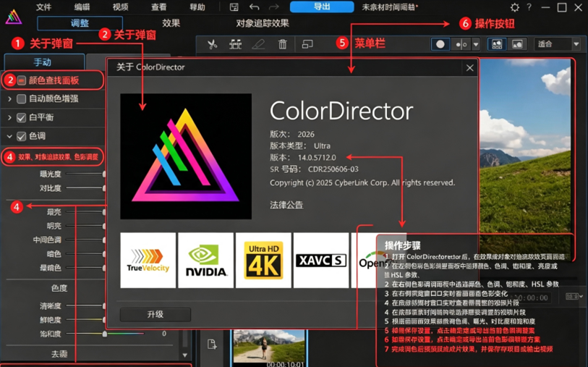Click the 明亮 slider
The width and height of the screenshot is (588, 367).
[x=85, y=226]
